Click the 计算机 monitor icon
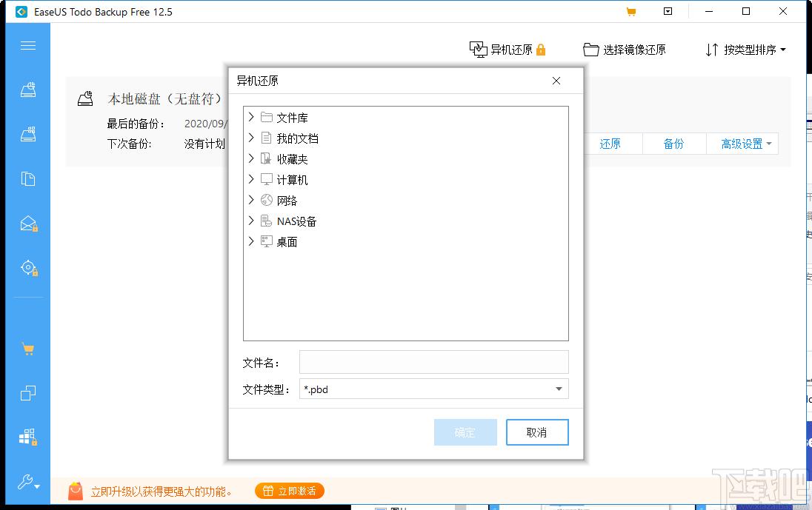 click(267, 179)
